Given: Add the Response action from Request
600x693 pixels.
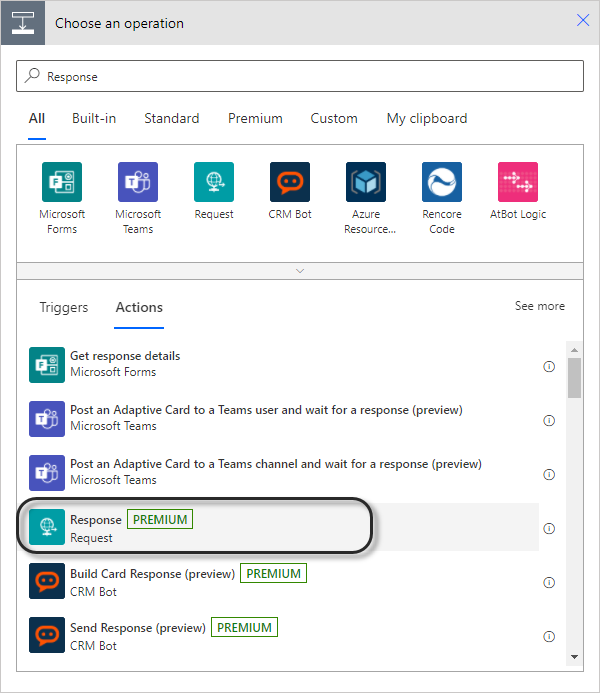Looking at the screenshot, I should point(284,527).
